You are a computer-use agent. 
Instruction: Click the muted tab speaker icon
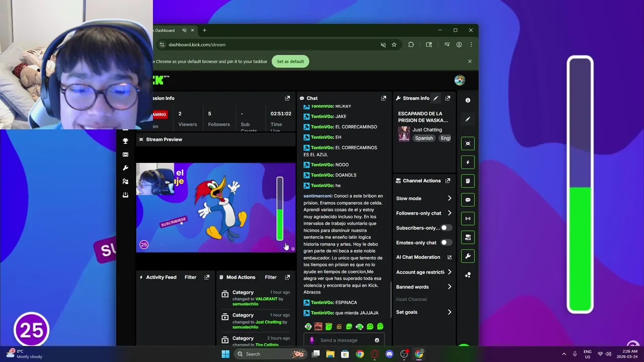click(x=184, y=30)
